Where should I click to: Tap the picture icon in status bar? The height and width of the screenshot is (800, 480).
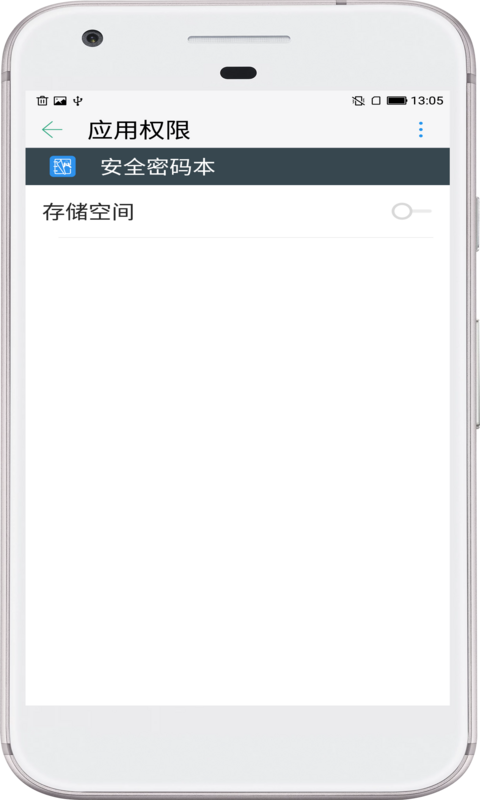[x=60, y=101]
